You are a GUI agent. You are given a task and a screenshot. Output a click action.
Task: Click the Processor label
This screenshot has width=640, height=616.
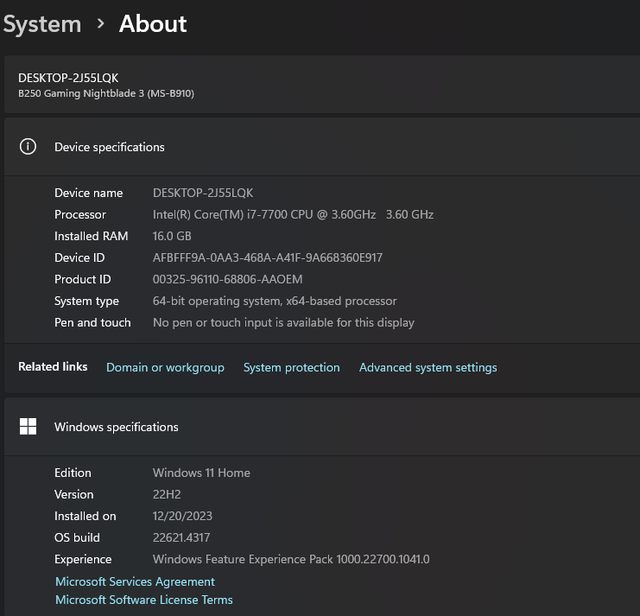coord(80,214)
